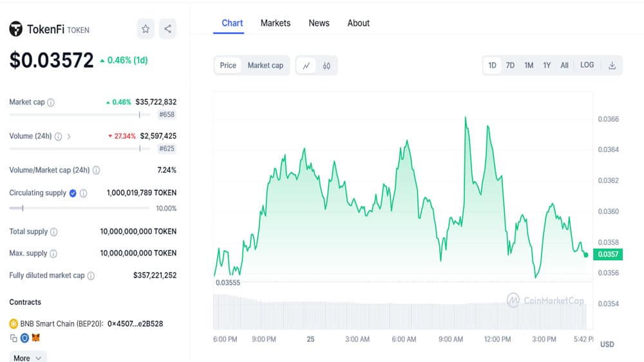Screen dimensions: 644x362
Task: Click the share icon next to TokenFi
Action: click(167, 29)
